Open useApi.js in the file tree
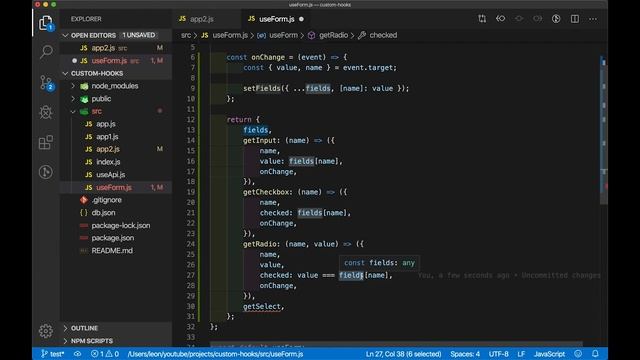 click(116, 175)
